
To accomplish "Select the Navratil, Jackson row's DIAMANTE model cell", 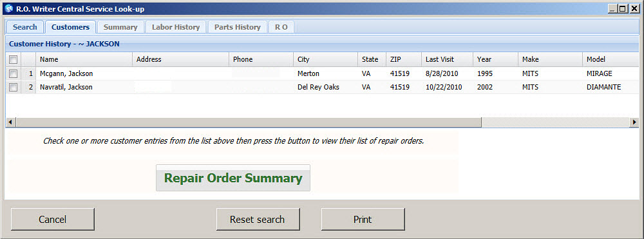I will tap(604, 87).
